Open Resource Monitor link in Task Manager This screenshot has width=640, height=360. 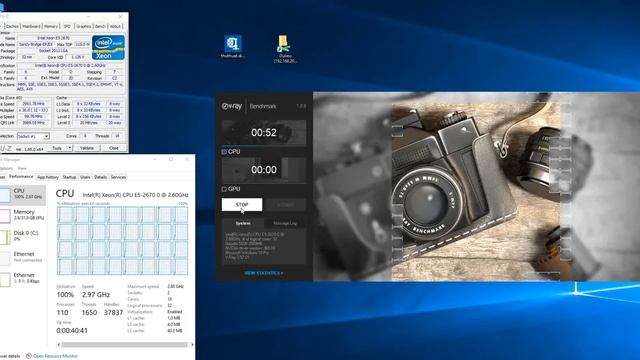pos(56,356)
